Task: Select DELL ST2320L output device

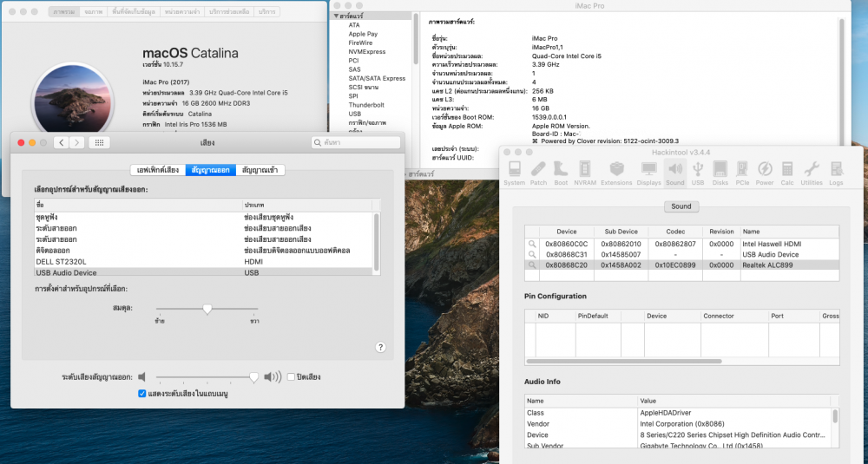Action: 203,262
